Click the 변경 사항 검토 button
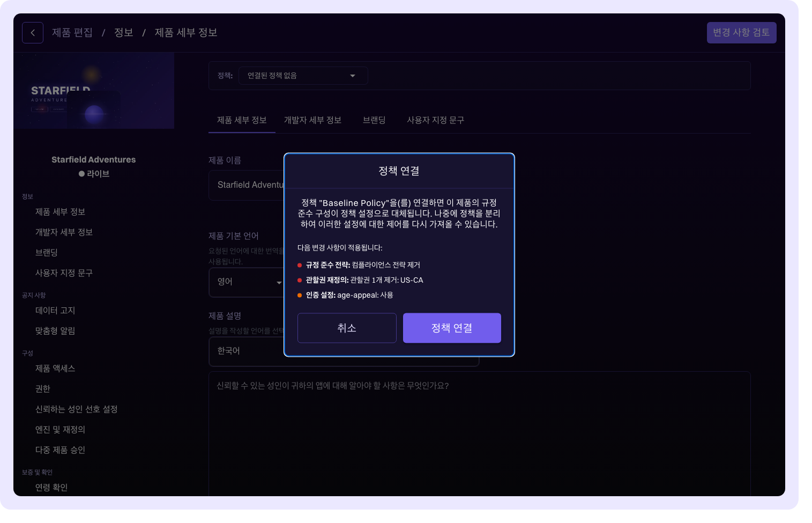The image size is (812, 523). 742,33
